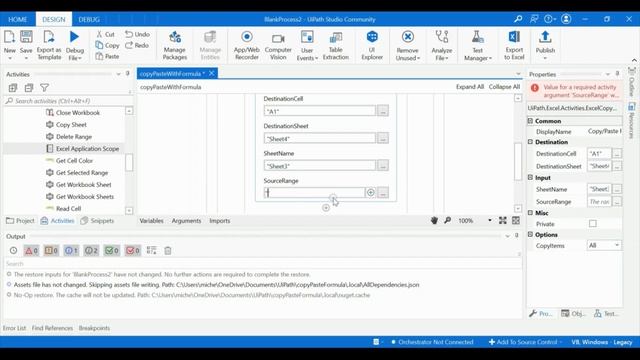The image size is (640, 360).
Task: Create a New file from the ribbon
Action: click(x=9, y=44)
